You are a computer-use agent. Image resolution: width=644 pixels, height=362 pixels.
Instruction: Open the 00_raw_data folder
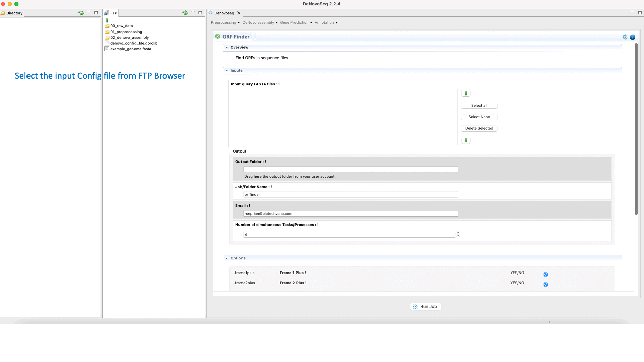[121, 26]
